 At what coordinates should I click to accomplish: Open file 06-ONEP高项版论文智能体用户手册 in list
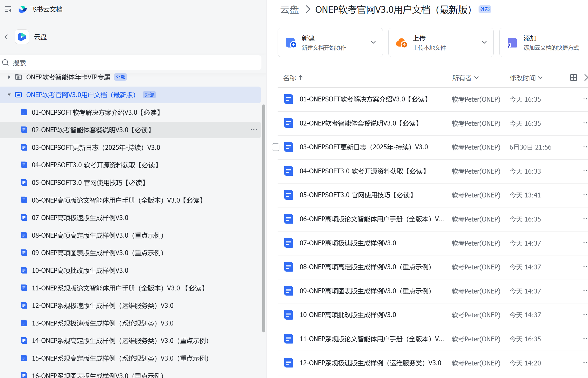coord(372,219)
